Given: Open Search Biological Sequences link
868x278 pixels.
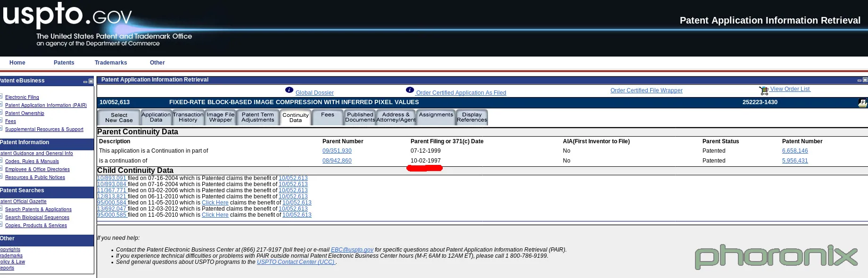Looking at the screenshot, I should (x=37, y=218).
